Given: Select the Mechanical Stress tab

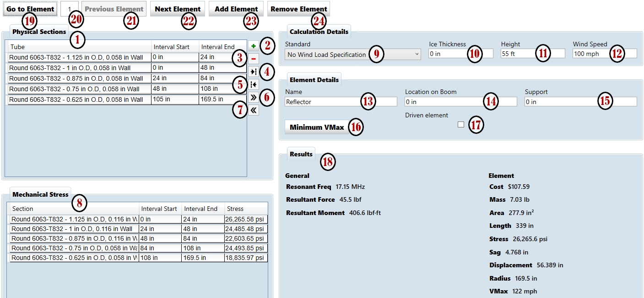Looking at the screenshot, I should pyautogui.click(x=40, y=194).
